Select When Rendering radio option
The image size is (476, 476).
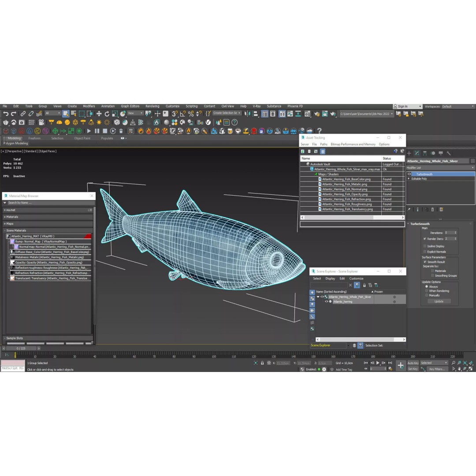click(x=427, y=291)
